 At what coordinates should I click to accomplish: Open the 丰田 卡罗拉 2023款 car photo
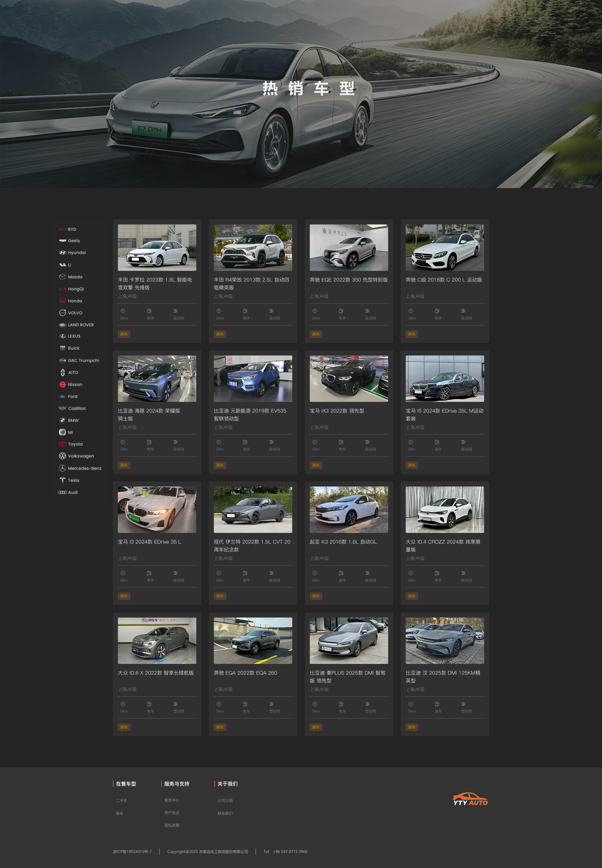(157, 247)
